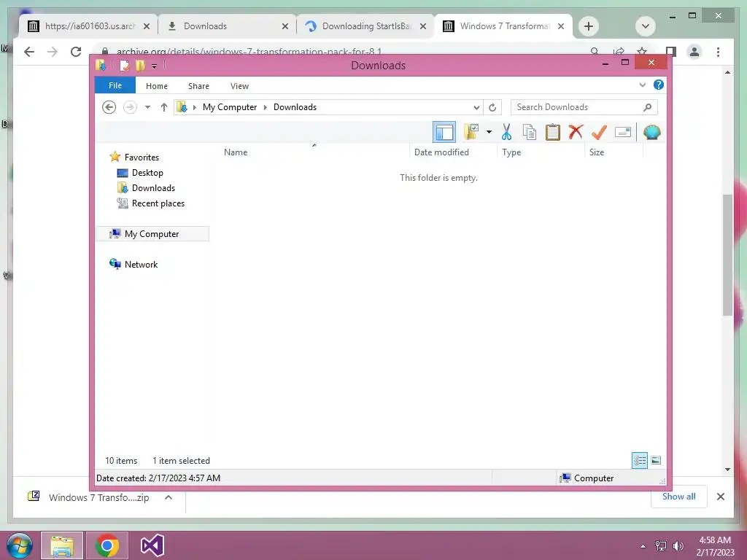Open the download item options chevron
The image size is (747, 560).
click(x=169, y=497)
